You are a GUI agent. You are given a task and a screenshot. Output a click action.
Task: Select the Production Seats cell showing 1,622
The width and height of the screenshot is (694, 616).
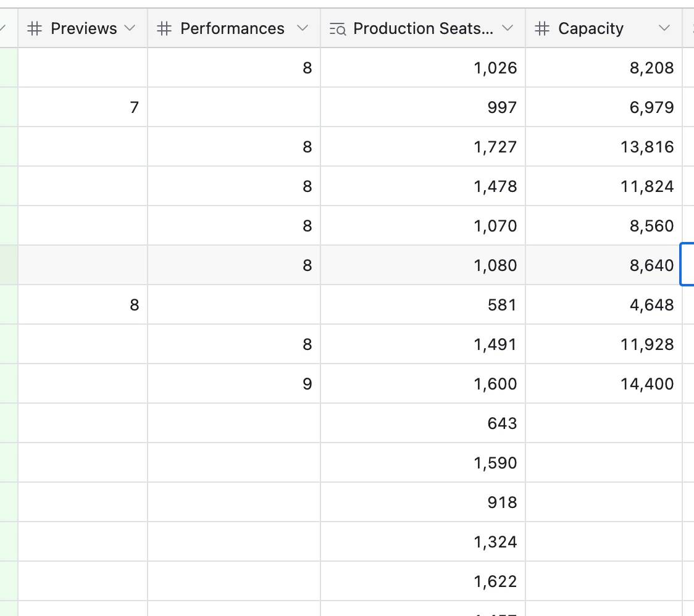coord(423,581)
